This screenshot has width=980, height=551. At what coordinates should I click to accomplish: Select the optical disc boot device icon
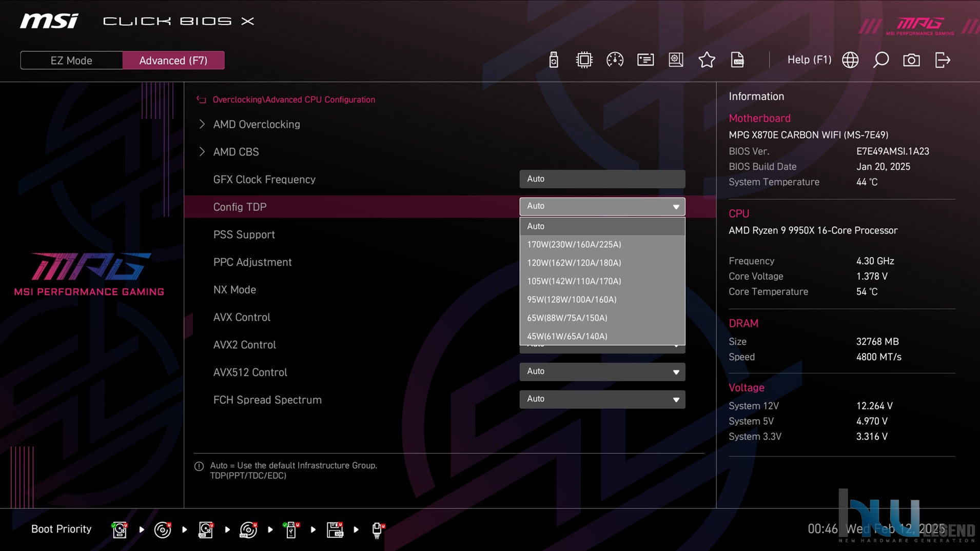point(163,529)
